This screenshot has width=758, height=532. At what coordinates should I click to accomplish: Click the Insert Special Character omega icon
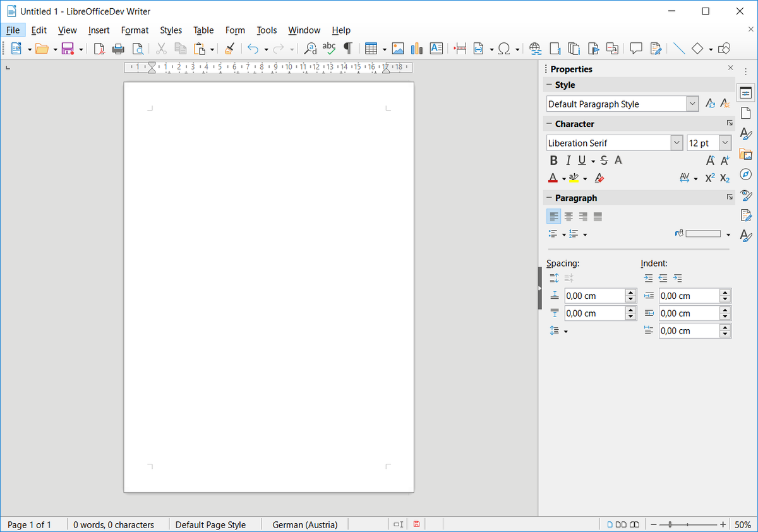coord(504,49)
